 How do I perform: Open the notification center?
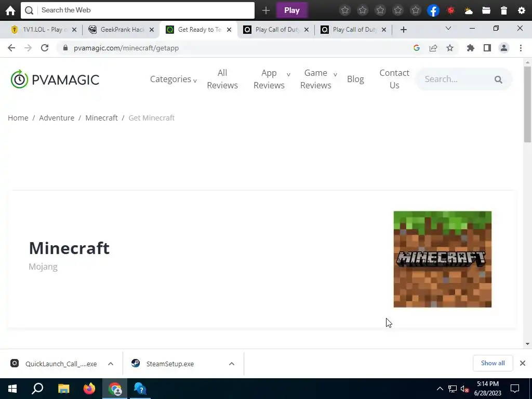click(x=515, y=389)
